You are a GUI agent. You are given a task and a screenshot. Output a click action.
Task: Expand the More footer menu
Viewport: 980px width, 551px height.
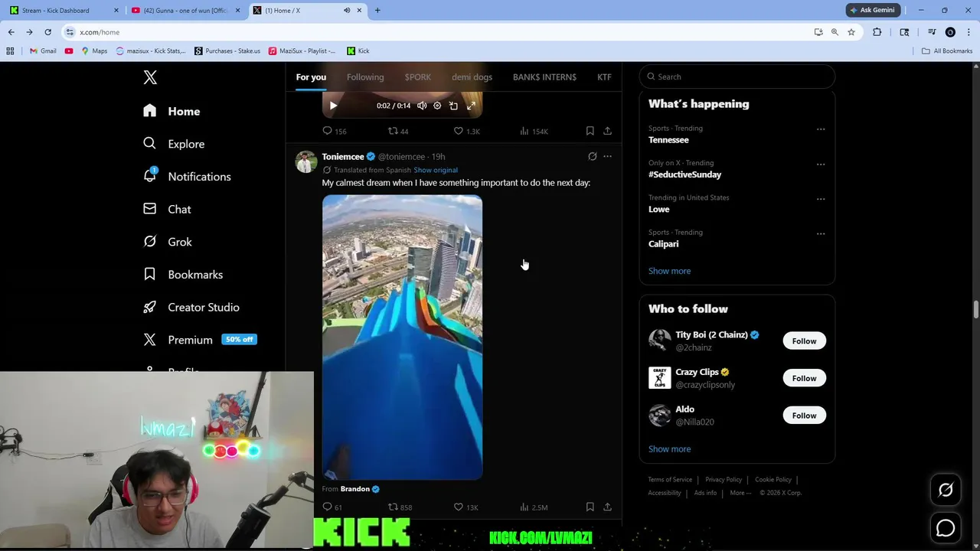tap(740, 493)
